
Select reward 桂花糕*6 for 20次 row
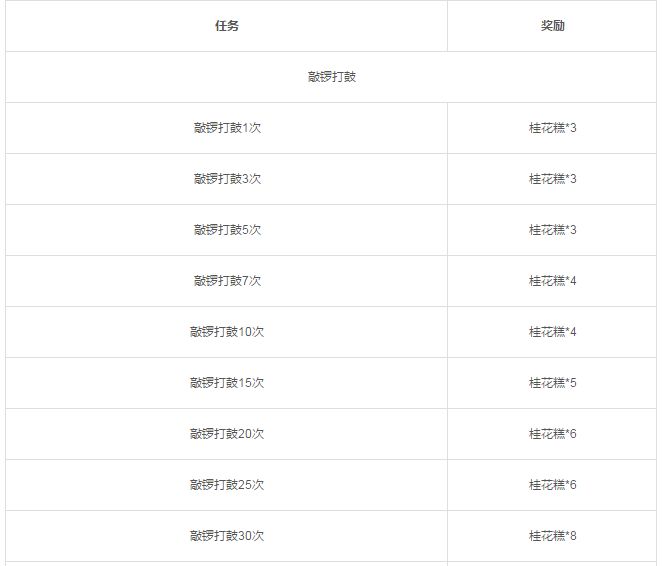552,434
